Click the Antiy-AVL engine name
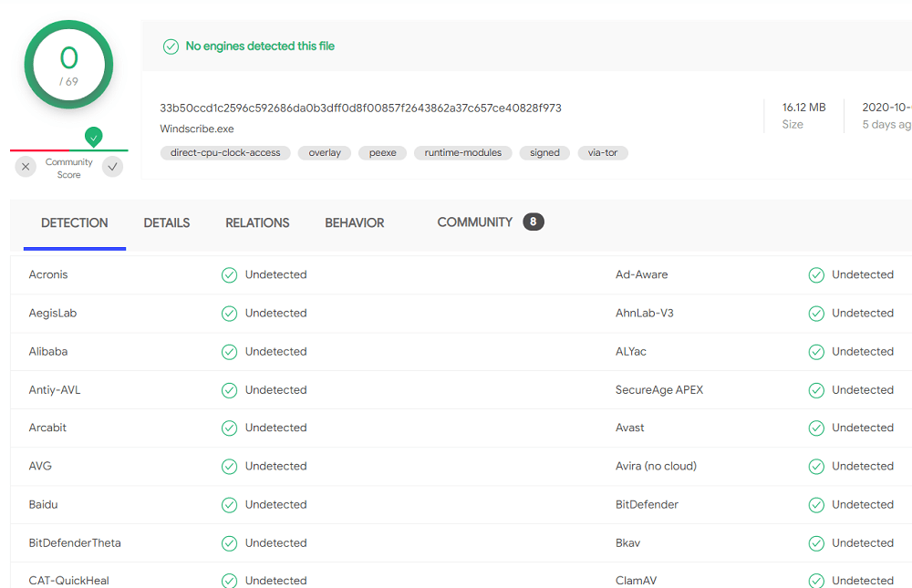The height and width of the screenshot is (588, 912). pos(55,389)
